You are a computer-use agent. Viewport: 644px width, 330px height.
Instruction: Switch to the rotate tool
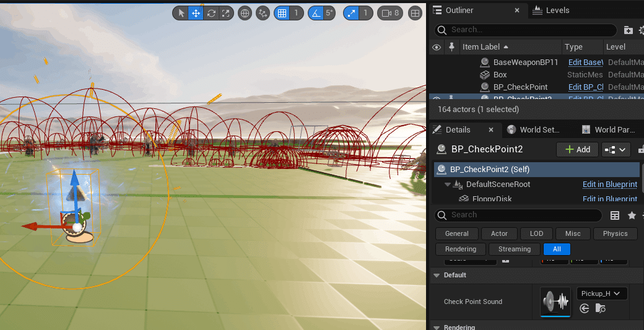[211, 13]
